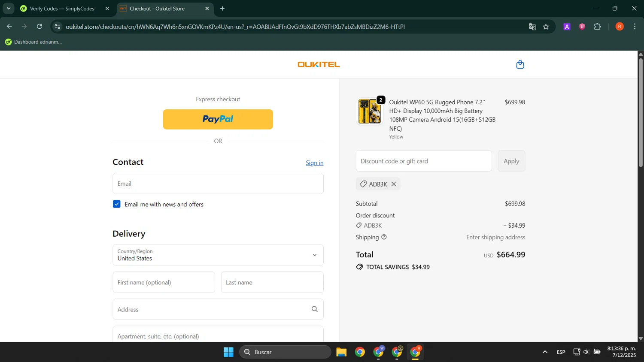The height and width of the screenshot is (362, 644).
Task: Pay with PayPal express checkout
Action: pos(218,119)
